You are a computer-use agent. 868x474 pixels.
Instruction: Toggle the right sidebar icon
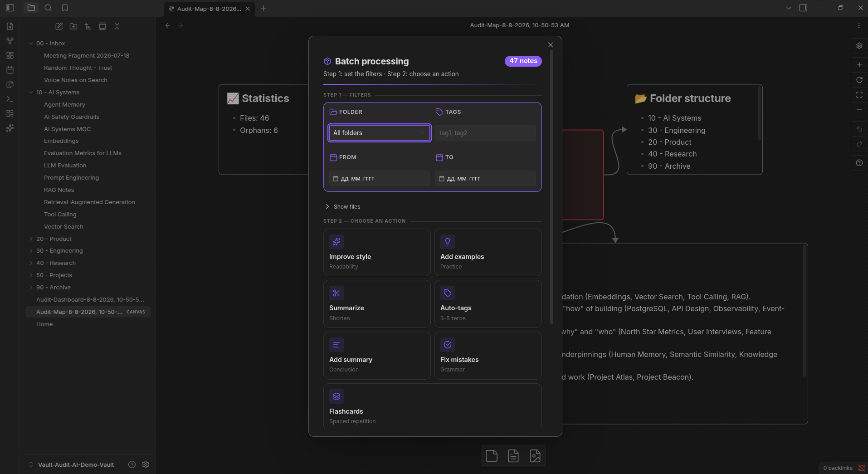[803, 8]
